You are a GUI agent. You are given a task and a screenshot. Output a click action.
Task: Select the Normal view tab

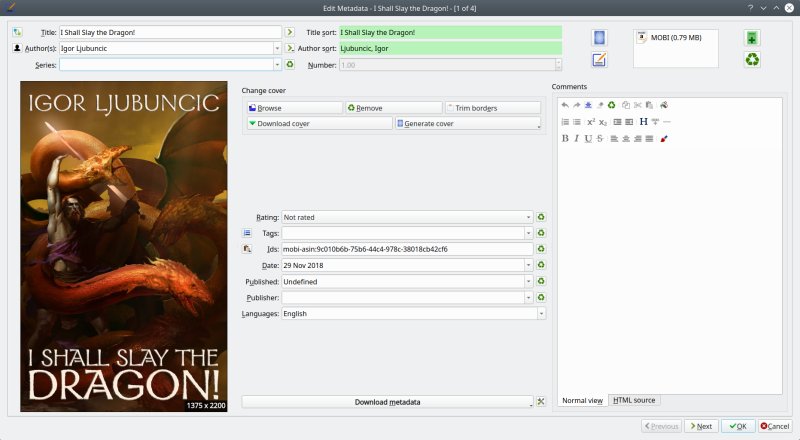pos(582,400)
